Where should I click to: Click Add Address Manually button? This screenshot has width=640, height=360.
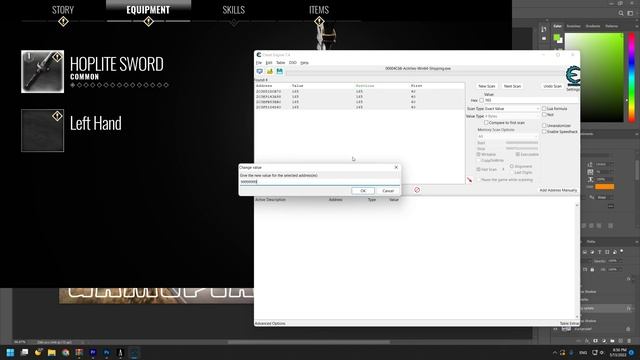(558, 190)
